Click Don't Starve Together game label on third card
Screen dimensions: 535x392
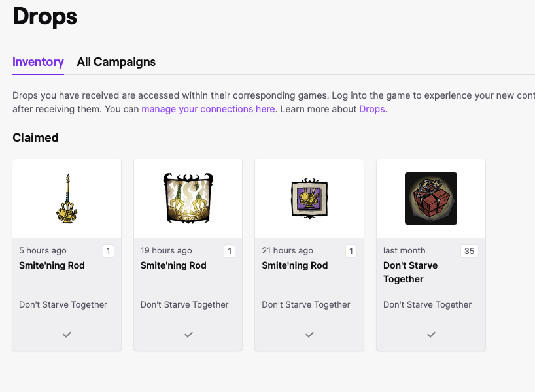306,304
